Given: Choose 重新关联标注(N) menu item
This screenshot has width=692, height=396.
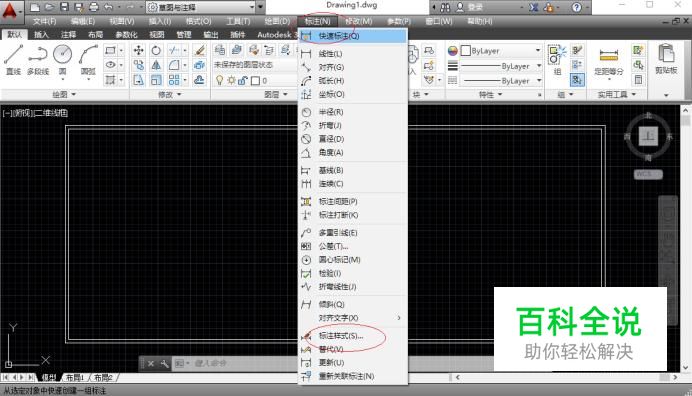Looking at the screenshot, I should coord(353,376).
